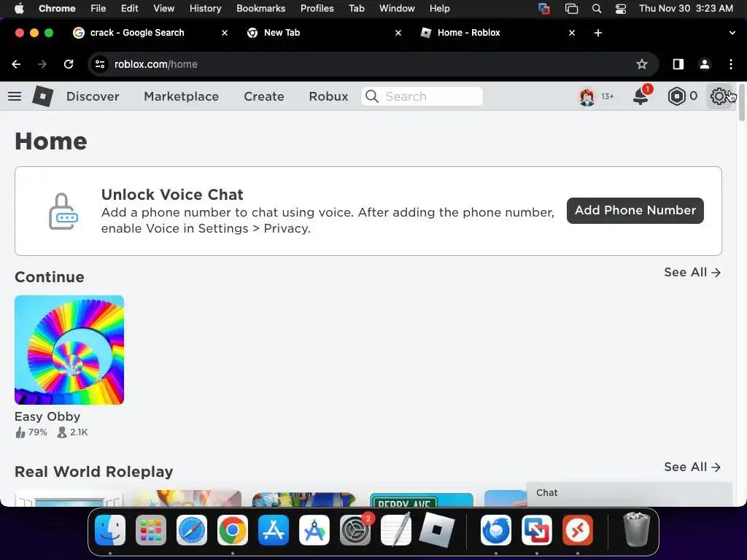Screen dimensions: 747x560
Task: Open the Roblox hamburger navigation menu
Action: pyautogui.click(x=15, y=96)
